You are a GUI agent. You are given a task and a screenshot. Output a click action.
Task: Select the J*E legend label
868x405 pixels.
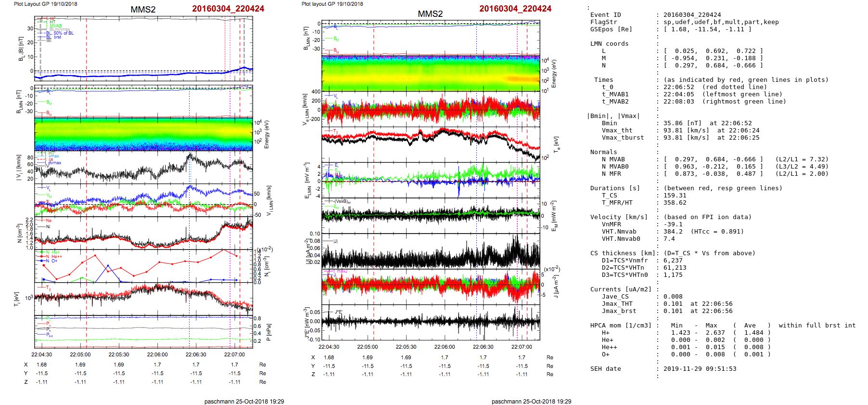coord(338,312)
